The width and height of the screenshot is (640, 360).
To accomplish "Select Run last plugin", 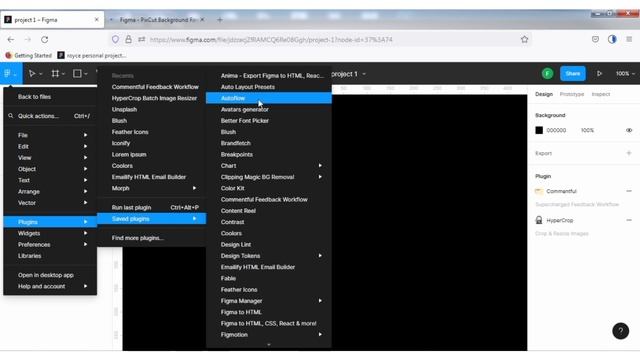I will click(x=151, y=207).
